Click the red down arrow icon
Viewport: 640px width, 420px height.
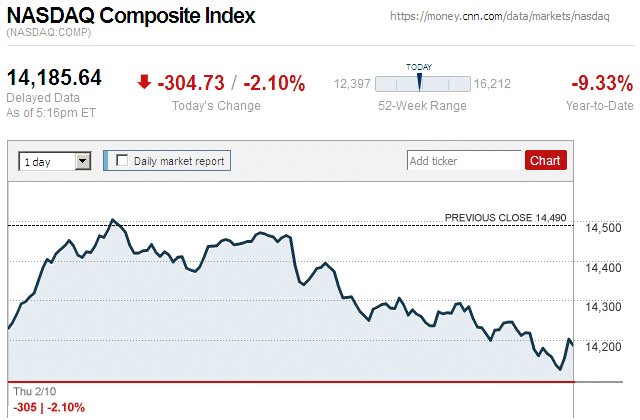click(x=145, y=83)
